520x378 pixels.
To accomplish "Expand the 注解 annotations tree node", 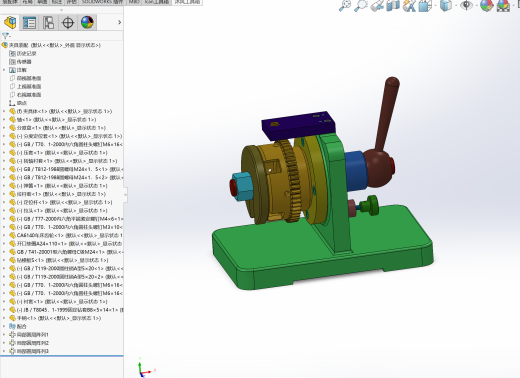I will pos(4,70).
